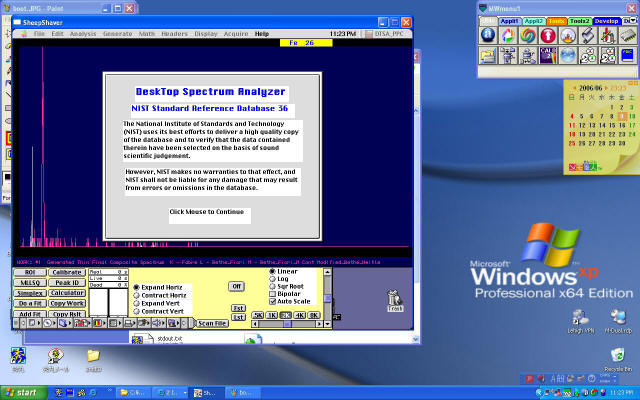Click the file flow diagram icon

pos(508,56)
